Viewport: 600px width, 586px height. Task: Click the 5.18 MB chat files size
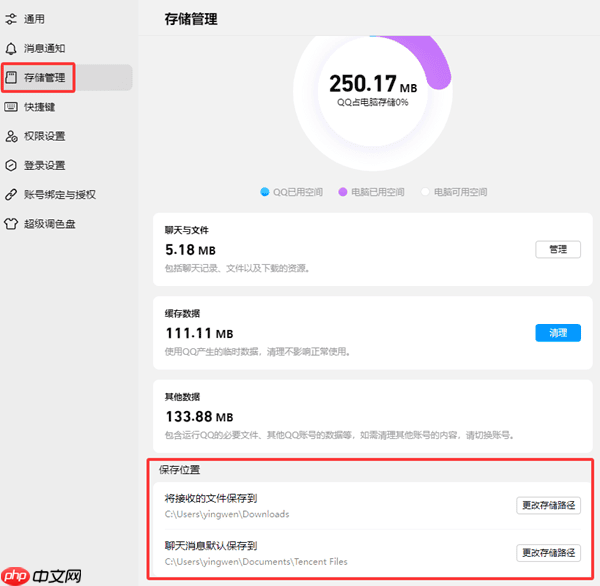190,250
